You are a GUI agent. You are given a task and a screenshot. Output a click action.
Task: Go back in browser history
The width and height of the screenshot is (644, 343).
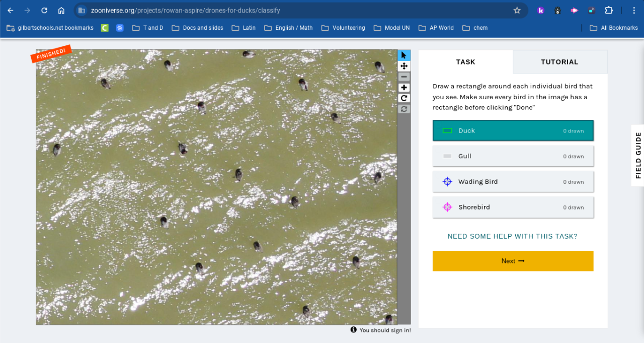pyautogui.click(x=11, y=10)
